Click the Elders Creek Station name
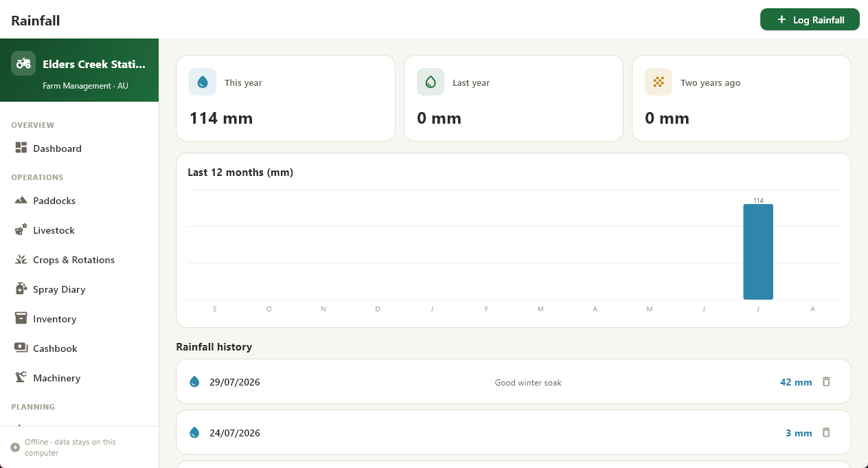This screenshot has height=468, width=868. tap(94, 65)
